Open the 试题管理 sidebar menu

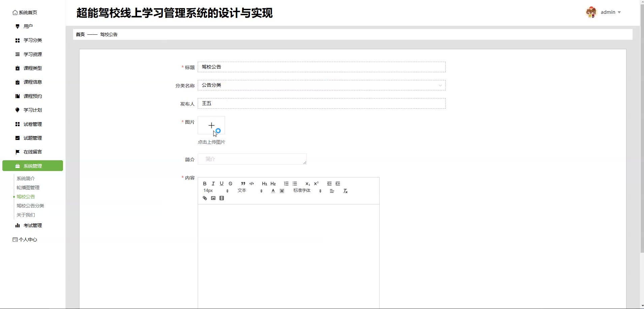point(33,138)
